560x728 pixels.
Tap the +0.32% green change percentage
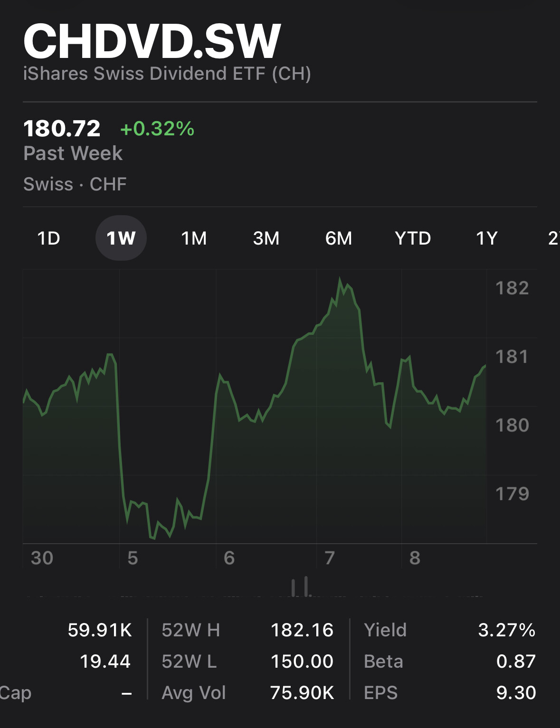tap(157, 129)
